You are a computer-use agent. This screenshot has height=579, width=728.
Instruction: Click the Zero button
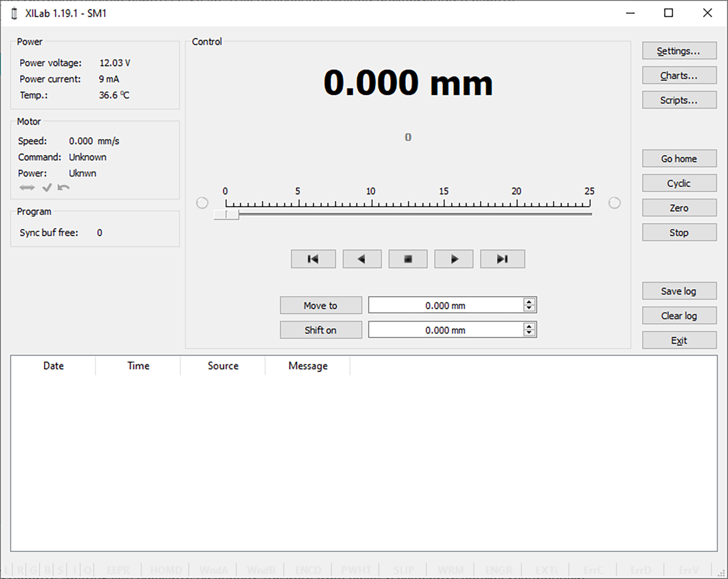(x=679, y=208)
